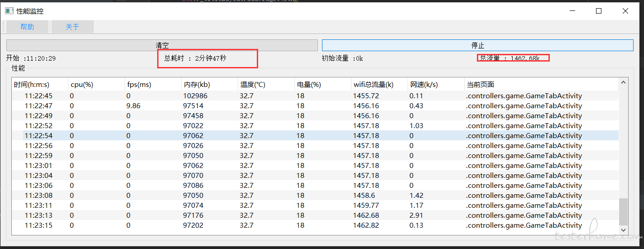Click the network speed value 2.91
The height and width of the screenshot is (249, 644).
[416, 215]
